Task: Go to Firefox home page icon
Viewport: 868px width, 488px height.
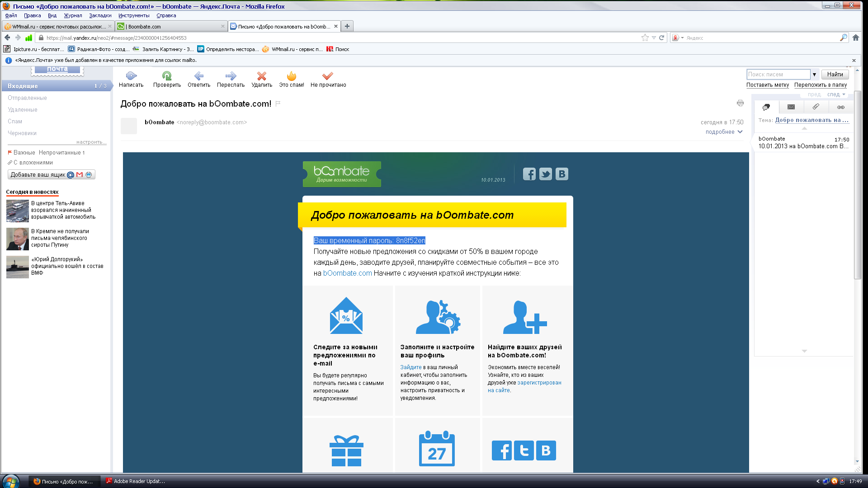Action: [856, 38]
